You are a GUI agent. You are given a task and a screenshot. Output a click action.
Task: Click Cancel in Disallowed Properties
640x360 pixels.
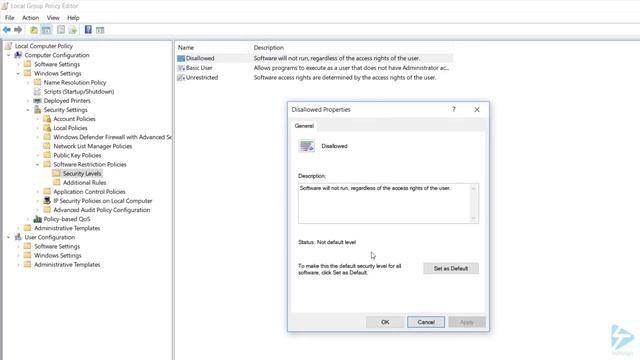point(426,322)
